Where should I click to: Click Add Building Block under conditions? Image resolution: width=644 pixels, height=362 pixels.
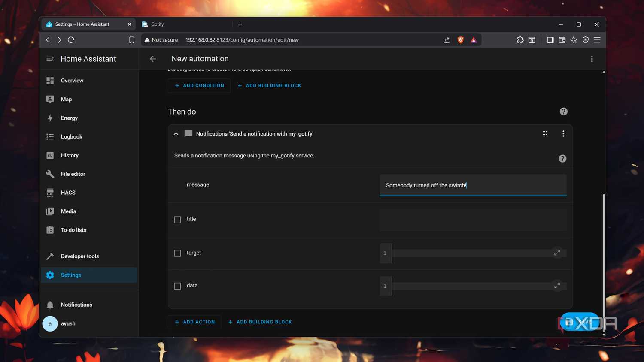coord(270,86)
